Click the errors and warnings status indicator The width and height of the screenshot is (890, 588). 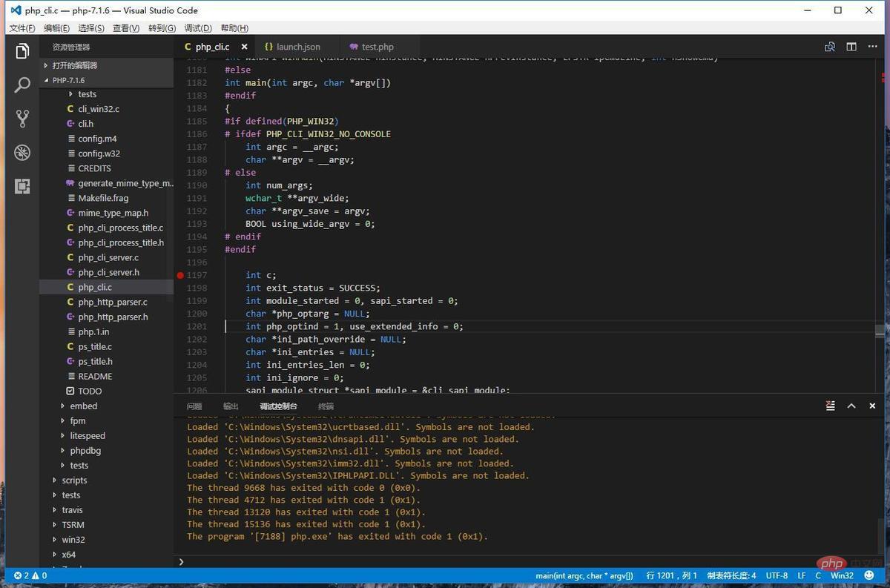coord(30,575)
